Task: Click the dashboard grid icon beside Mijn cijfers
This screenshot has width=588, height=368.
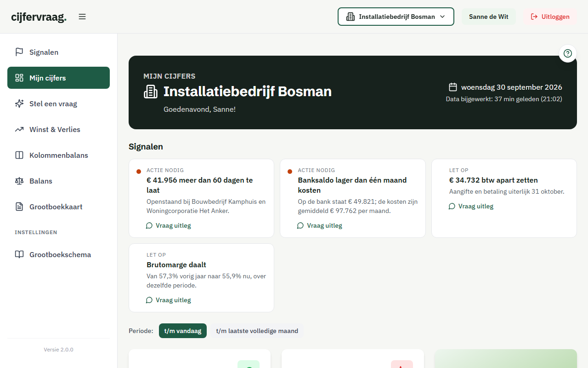Action: pyautogui.click(x=19, y=78)
